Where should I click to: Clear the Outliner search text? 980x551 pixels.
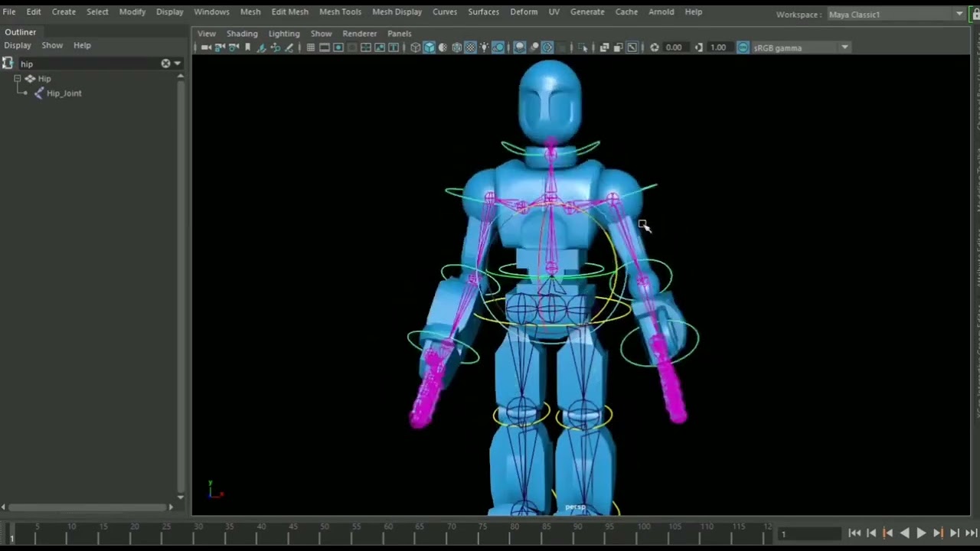click(x=165, y=64)
